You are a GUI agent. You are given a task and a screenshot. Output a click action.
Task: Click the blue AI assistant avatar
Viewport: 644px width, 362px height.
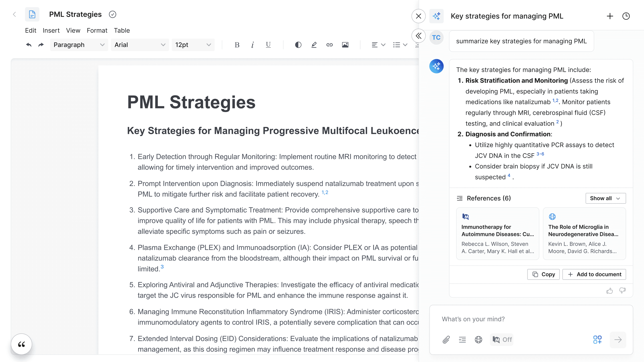pyautogui.click(x=437, y=66)
